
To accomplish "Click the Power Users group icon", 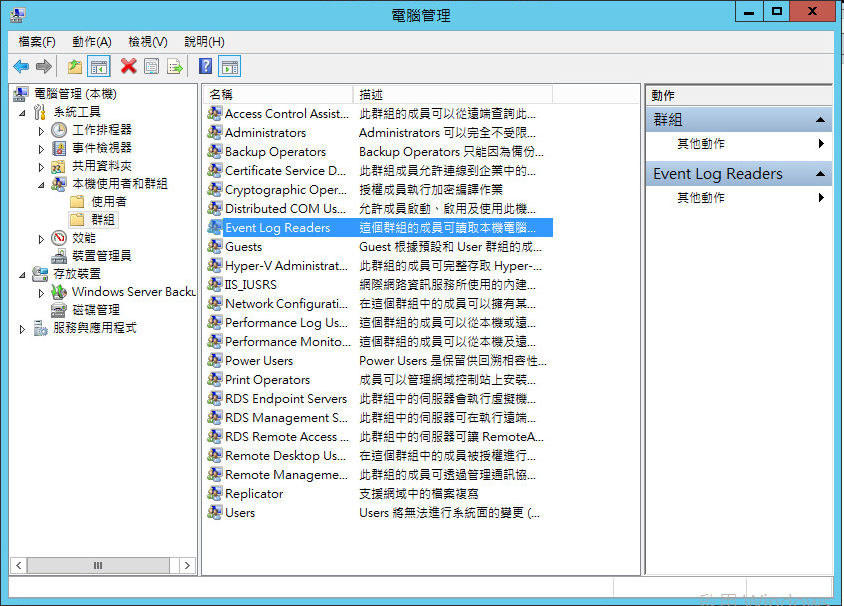I will [214, 360].
